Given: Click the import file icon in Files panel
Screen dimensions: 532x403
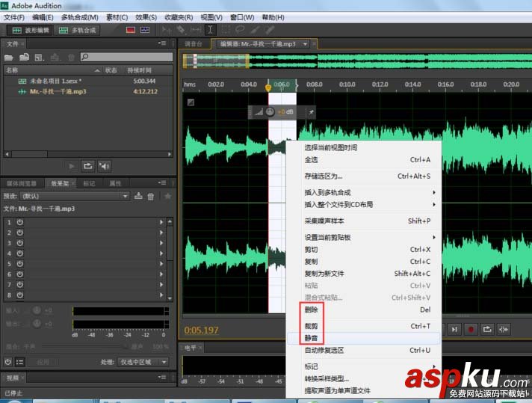Looking at the screenshot, I should (24, 58).
